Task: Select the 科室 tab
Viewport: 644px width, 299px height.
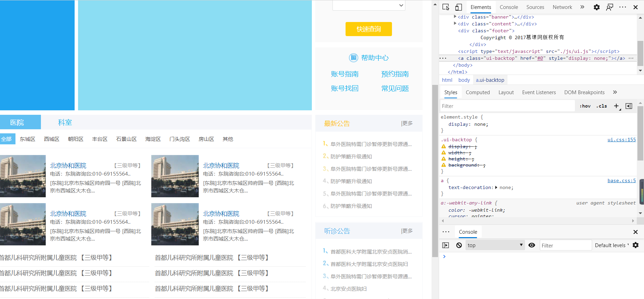Action: (x=65, y=122)
